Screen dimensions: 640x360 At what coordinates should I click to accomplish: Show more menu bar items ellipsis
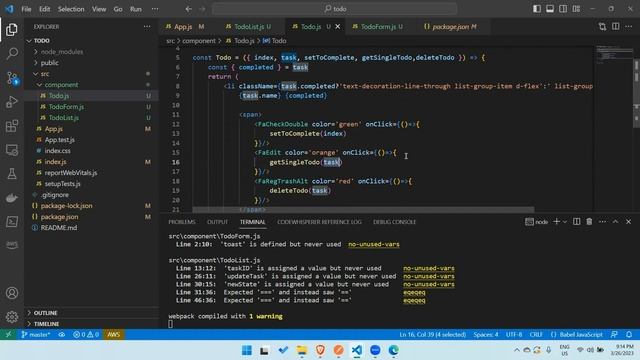[x=155, y=9]
